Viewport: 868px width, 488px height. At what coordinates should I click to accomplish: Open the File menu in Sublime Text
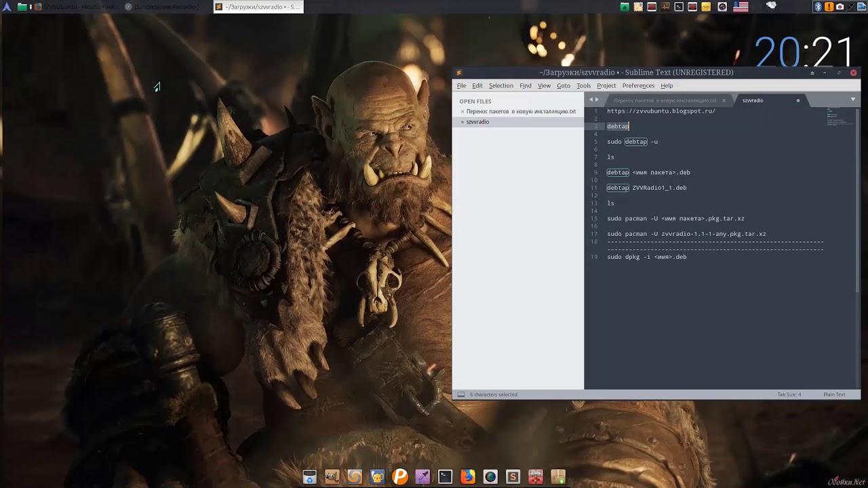[x=461, y=85]
